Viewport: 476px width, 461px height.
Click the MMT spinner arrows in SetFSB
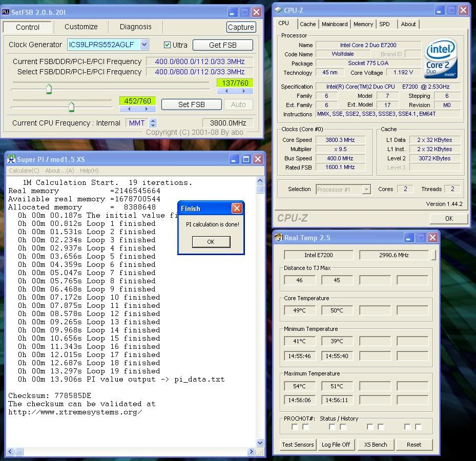click(x=153, y=123)
